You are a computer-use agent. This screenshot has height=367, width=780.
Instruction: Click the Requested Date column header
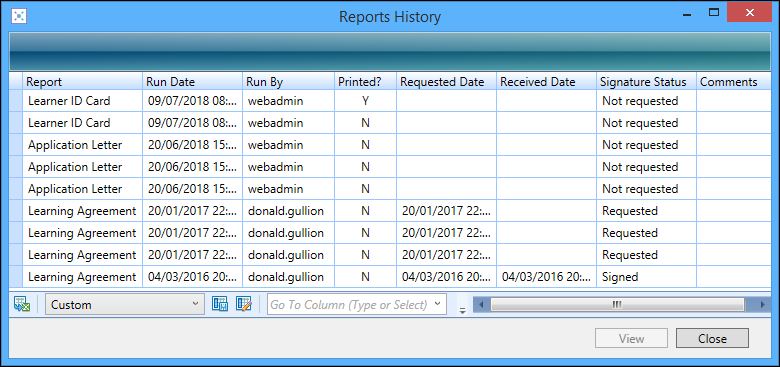pyautogui.click(x=446, y=82)
